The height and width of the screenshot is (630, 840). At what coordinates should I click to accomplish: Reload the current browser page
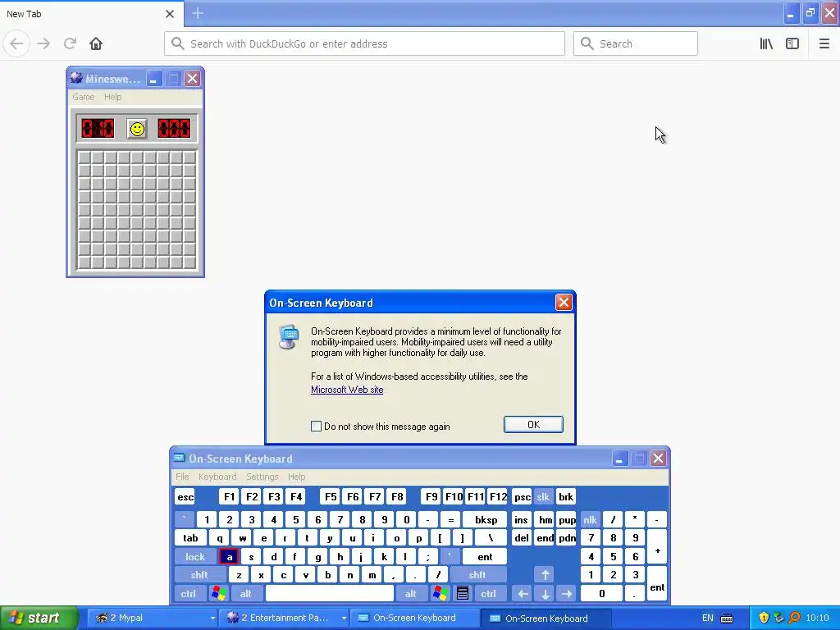coord(70,43)
